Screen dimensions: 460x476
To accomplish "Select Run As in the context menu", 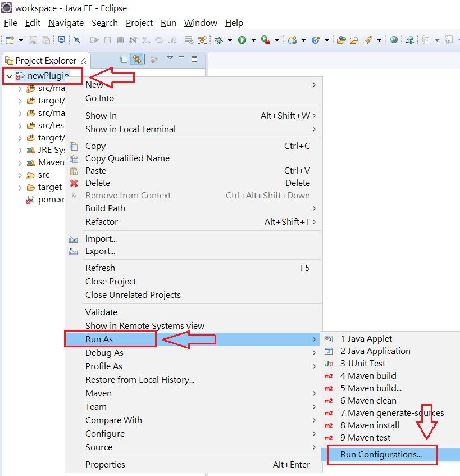I will coord(193,339).
